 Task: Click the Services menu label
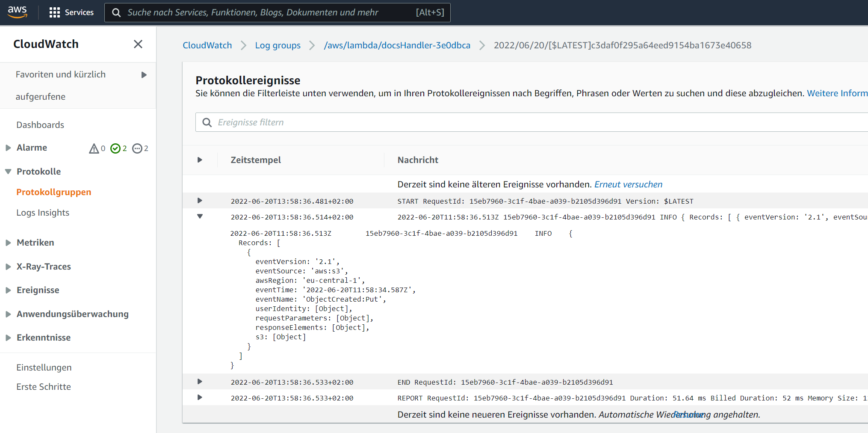tap(79, 12)
